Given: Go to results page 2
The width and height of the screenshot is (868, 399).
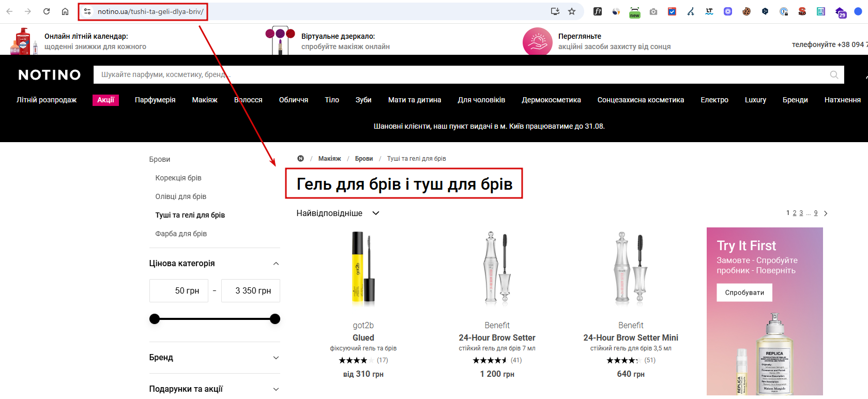Looking at the screenshot, I should [x=795, y=213].
